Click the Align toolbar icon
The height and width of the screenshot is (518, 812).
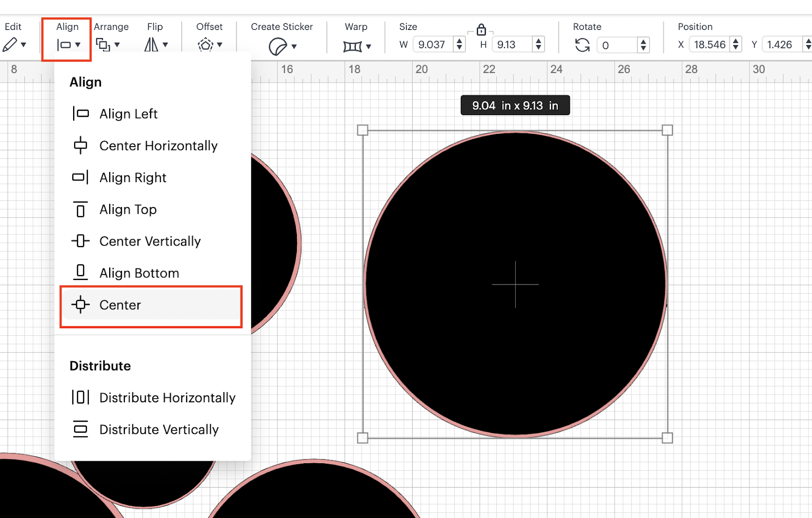tap(64, 45)
